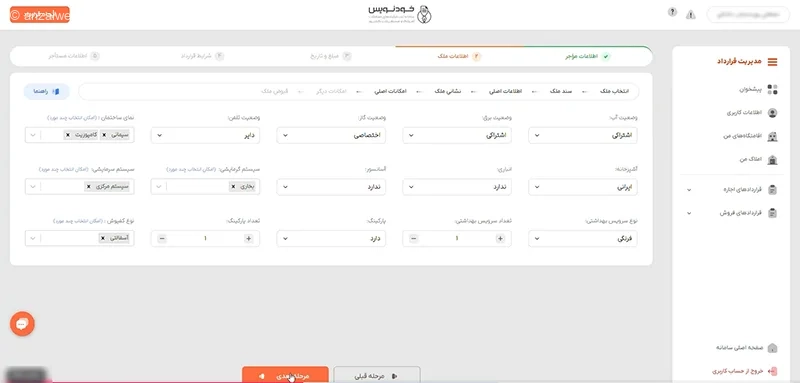Go to the مبلغ و تاریخ step tab
The height and width of the screenshot is (383, 800).
coord(331,56)
